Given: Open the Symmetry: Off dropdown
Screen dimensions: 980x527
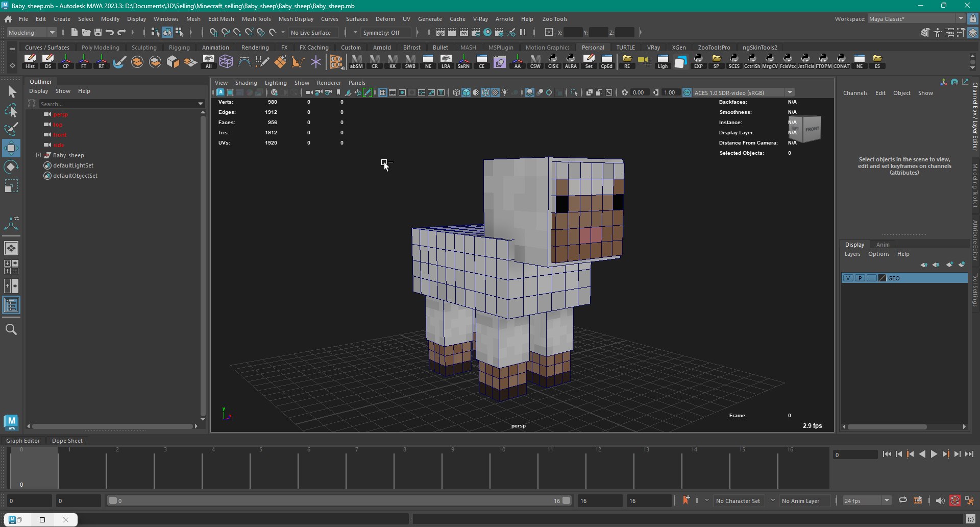Looking at the screenshot, I should click(386, 33).
